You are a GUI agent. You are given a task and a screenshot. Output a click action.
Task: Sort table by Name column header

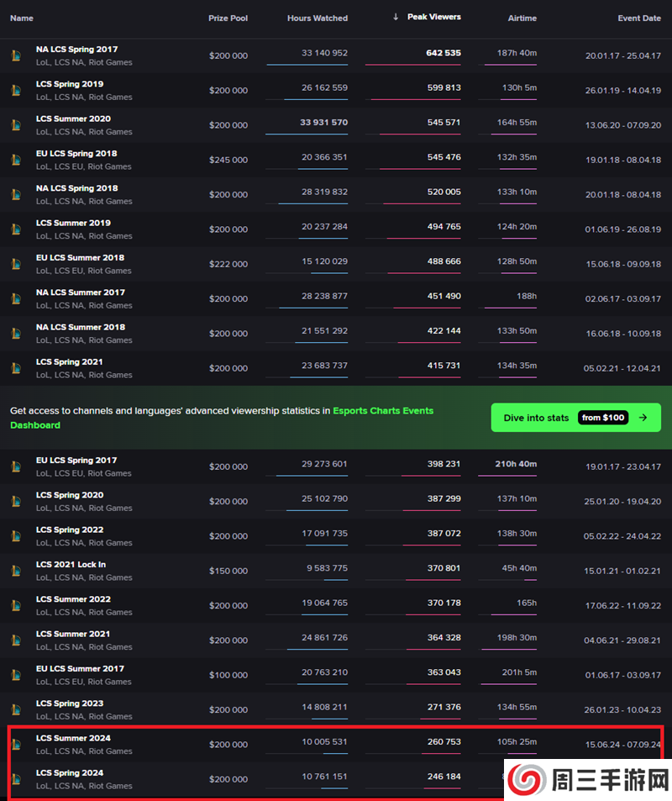click(x=22, y=18)
